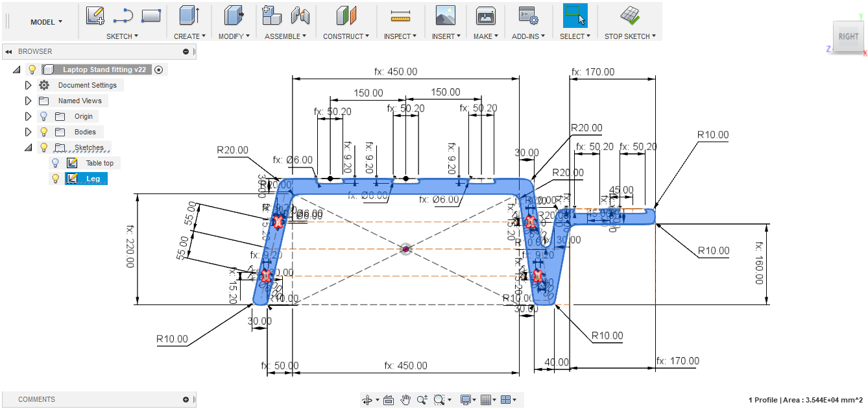Click the Stop Sketch checkmark icon
The width and height of the screenshot is (868, 409).
click(x=629, y=16)
